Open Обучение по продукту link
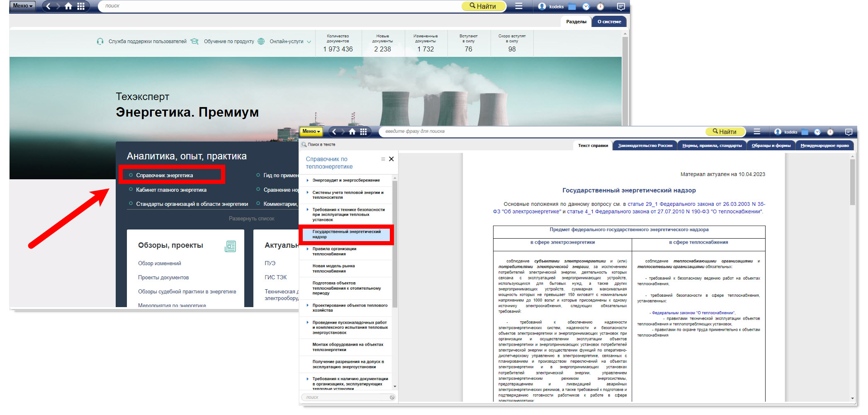This screenshot has height=415, width=868. [x=229, y=41]
